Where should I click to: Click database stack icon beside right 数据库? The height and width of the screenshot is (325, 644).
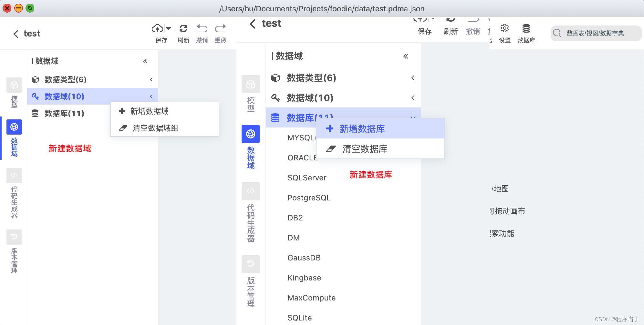pos(275,117)
